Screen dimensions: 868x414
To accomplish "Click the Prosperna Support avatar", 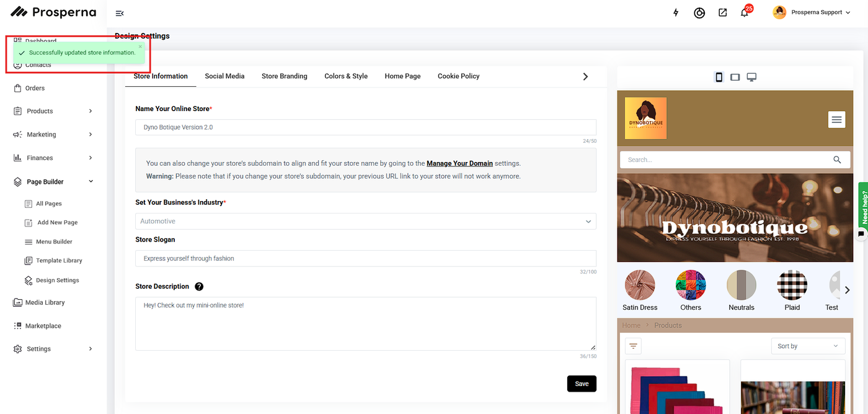I will pos(779,12).
